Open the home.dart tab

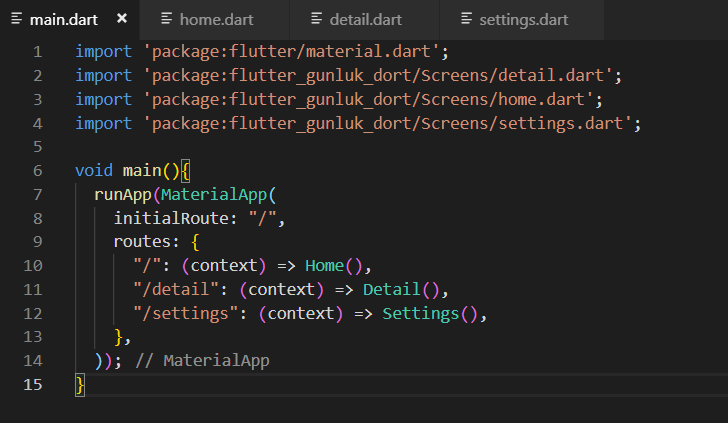tap(214, 20)
